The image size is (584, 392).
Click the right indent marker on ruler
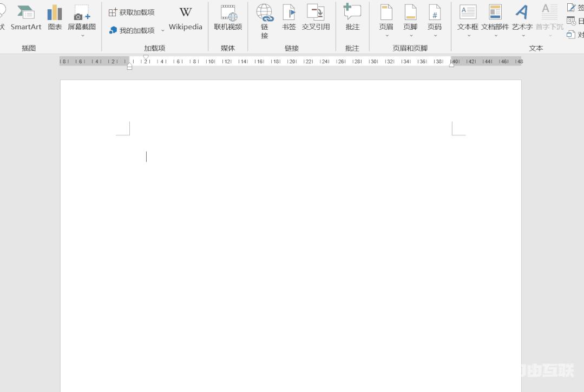[451, 65]
